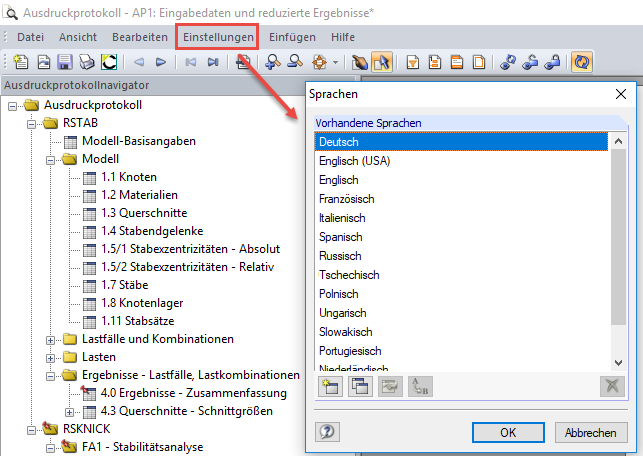Select Portugiesisch language
This screenshot has height=456, width=643.
[461, 351]
